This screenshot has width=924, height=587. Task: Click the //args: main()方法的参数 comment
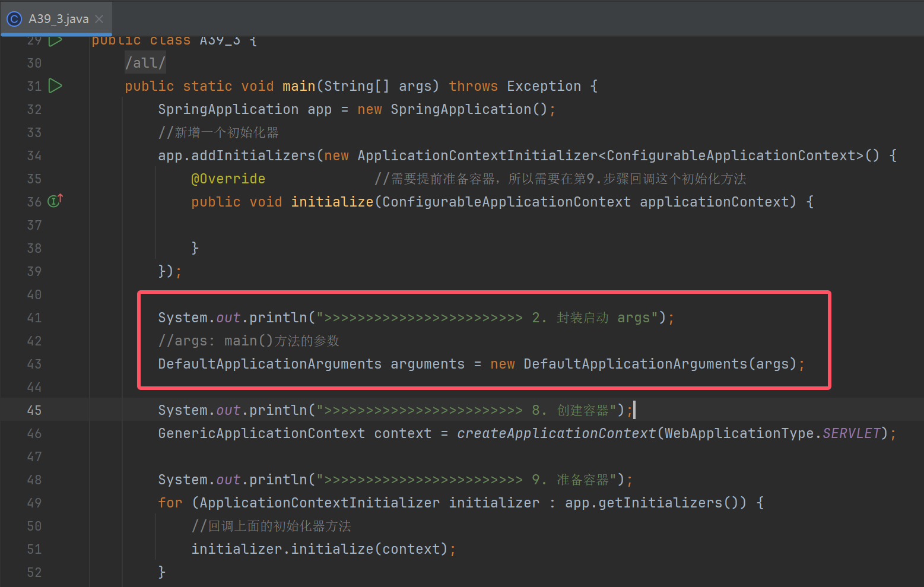coord(249,341)
